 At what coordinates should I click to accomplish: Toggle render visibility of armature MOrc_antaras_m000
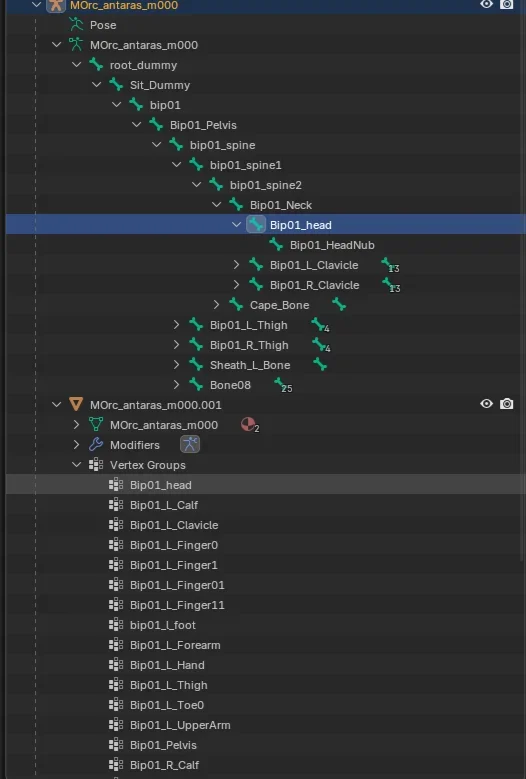pos(506,4)
